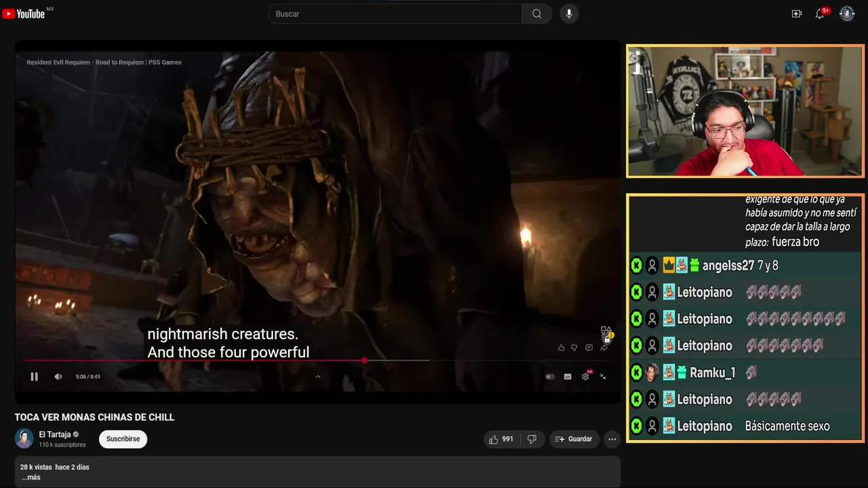The height and width of the screenshot is (488, 868).
Task: Click the Suscribirse button
Action: pyautogui.click(x=123, y=439)
